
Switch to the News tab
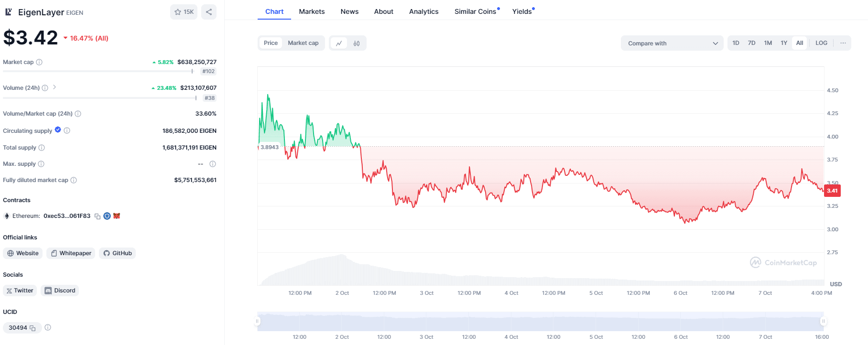[349, 11]
